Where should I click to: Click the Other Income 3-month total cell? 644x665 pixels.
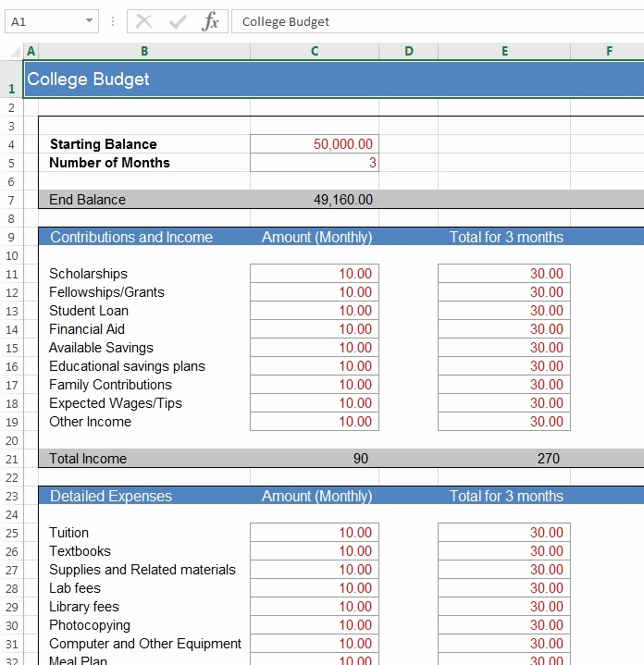click(x=504, y=422)
